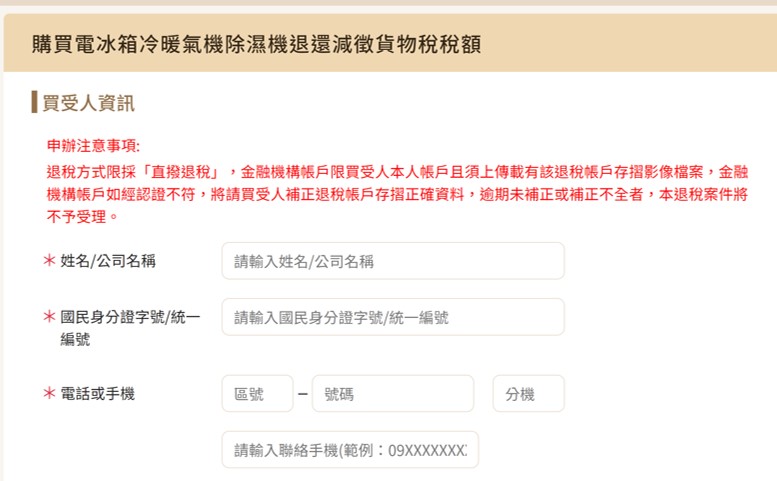Focus the 聯絡手機 mobile number field
The image size is (777, 481).
[x=350, y=449]
